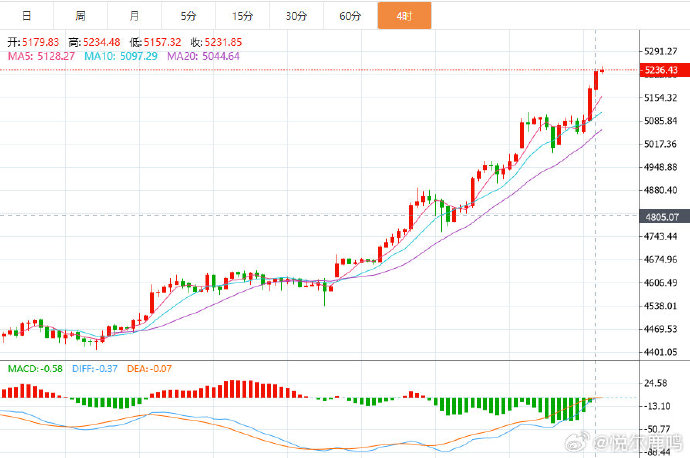Click the MA5 indicator label

click(x=42, y=56)
